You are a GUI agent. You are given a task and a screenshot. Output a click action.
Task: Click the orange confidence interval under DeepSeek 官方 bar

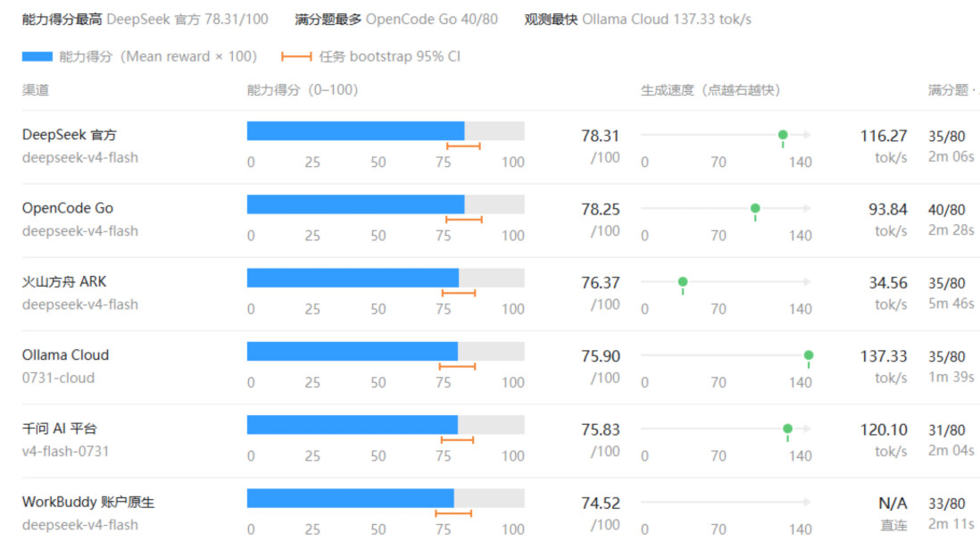point(463,146)
